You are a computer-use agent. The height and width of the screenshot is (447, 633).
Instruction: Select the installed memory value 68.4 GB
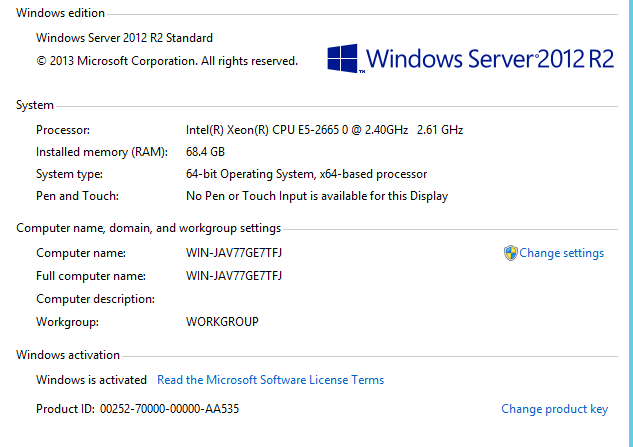tap(205, 152)
